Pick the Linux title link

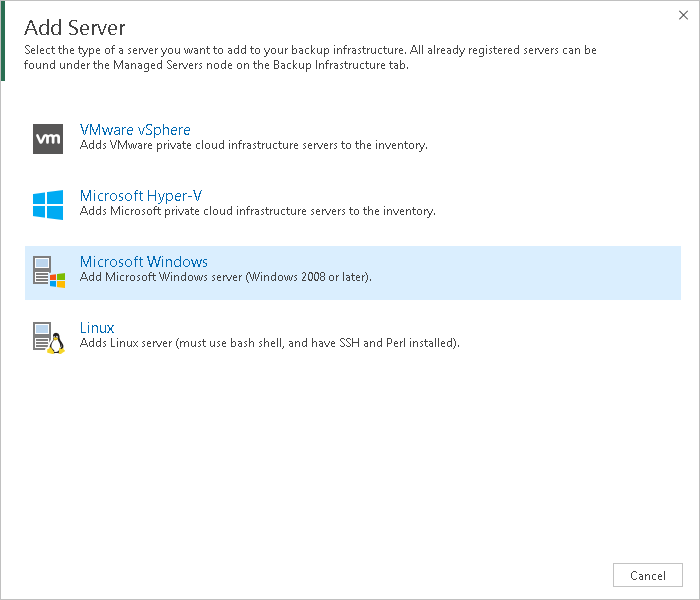point(97,328)
